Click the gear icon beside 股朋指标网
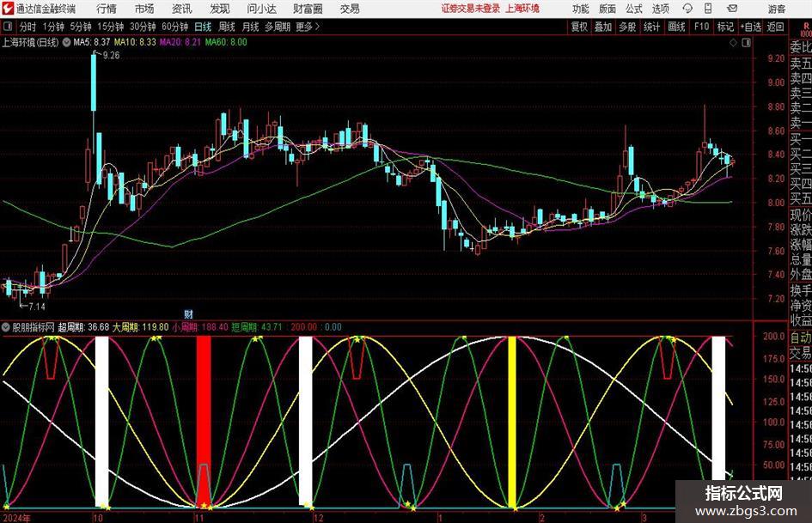812x523 pixels. click(6, 327)
